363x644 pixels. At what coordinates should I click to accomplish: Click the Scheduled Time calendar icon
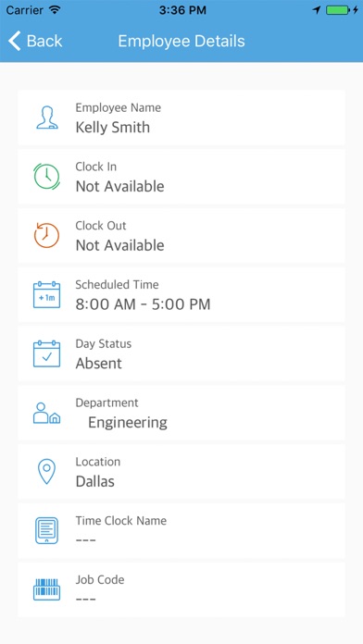click(47, 294)
